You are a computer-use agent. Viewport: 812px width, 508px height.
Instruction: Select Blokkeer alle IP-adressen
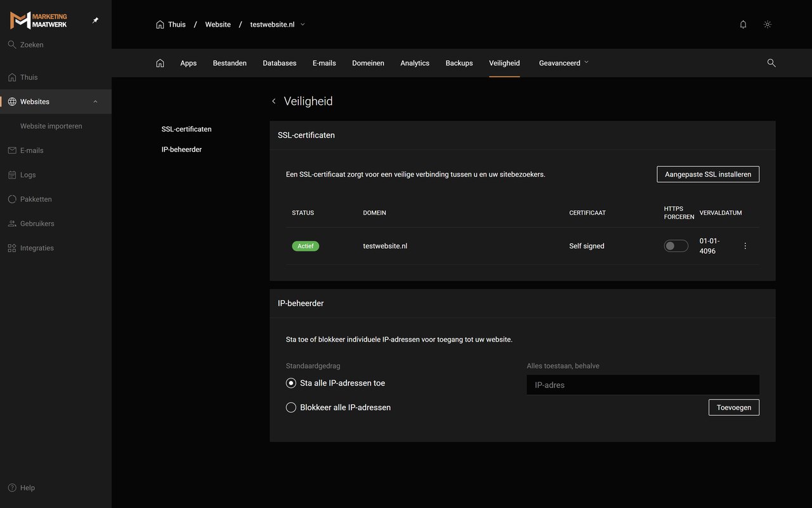coord(338,408)
